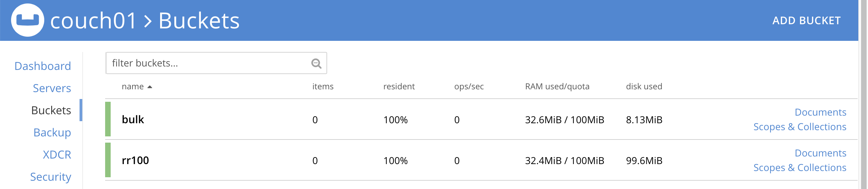Toggle name column sort arrow
Viewport: 868px width, 189px height.
tap(150, 87)
